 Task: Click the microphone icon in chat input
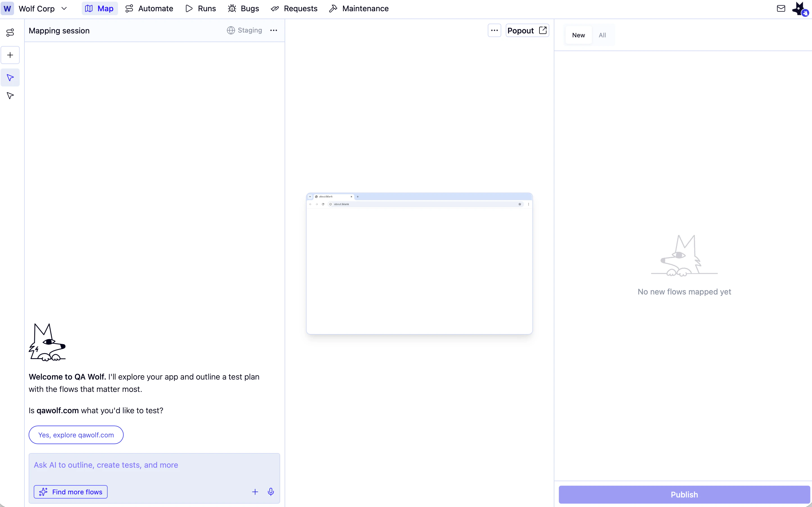271,492
